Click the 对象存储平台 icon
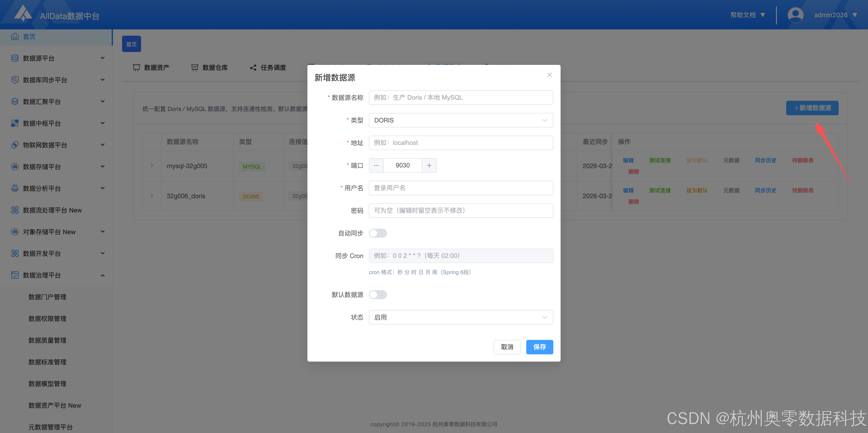Image resolution: width=868 pixels, height=433 pixels. (x=15, y=231)
